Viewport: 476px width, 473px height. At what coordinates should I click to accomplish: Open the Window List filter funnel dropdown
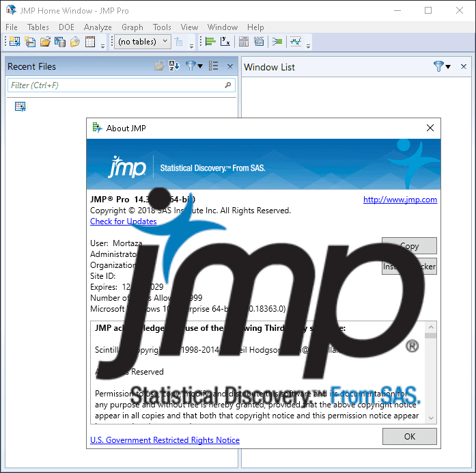(442, 66)
